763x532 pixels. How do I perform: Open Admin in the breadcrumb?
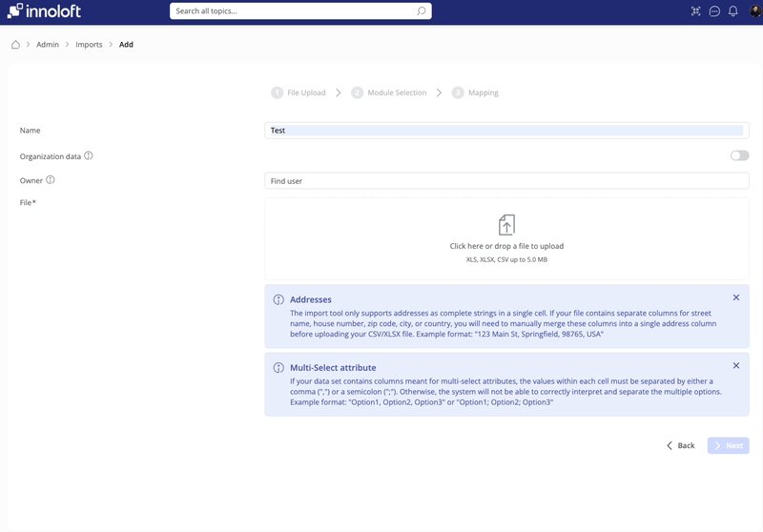[x=48, y=45]
